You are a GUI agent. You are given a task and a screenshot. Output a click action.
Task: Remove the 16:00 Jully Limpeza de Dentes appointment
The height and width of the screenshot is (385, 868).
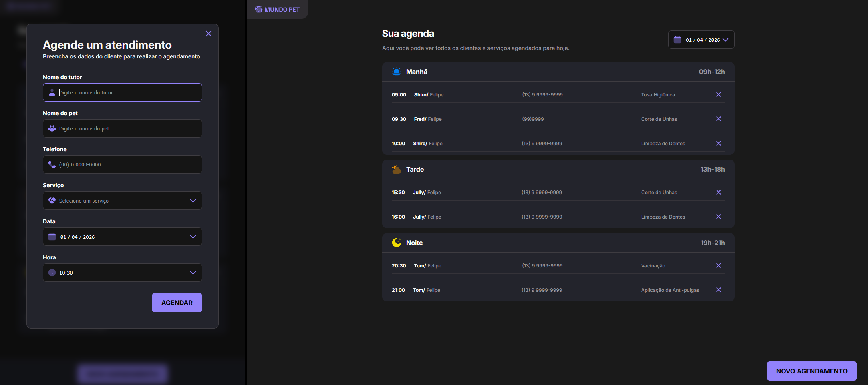718,217
